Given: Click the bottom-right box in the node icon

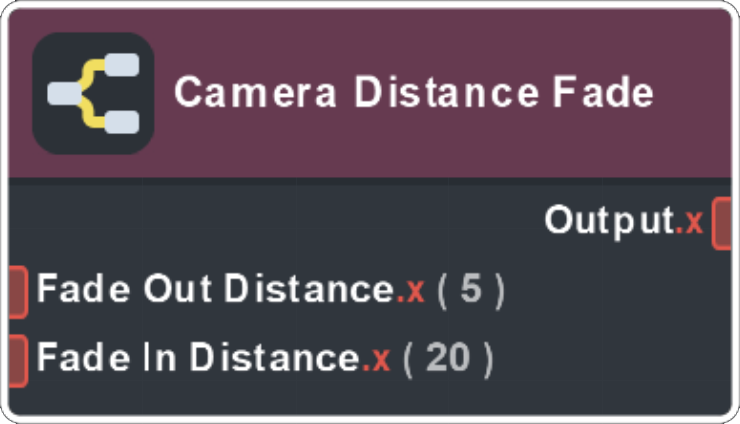Looking at the screenshot, I should [119, 121].
